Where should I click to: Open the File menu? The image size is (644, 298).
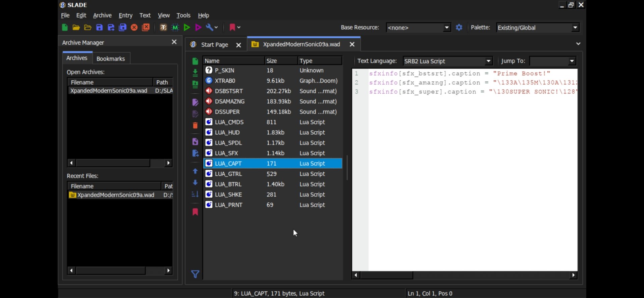[x=65, y=15]
